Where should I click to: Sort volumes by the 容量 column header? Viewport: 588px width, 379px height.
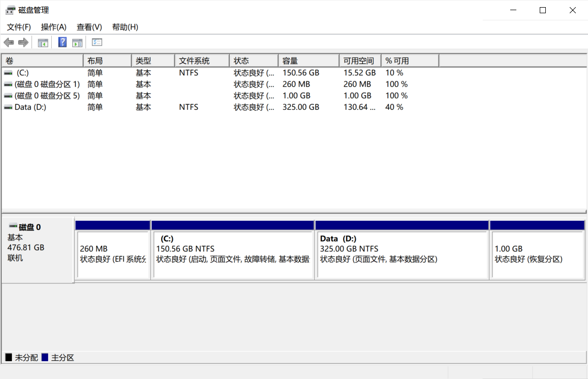[x=308, y=61]
